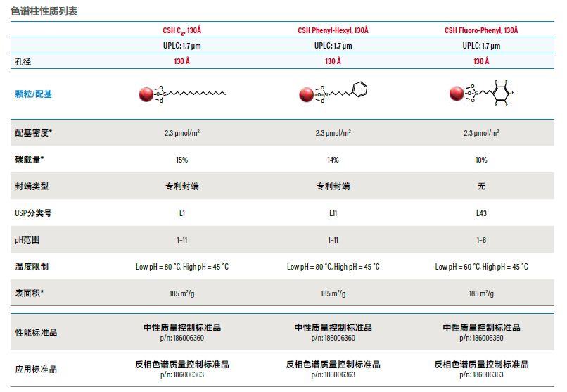Viewport: 567px width, 392px height.
Task: Click the CSH Fluoro-Phenyl, 130Å column header
Action: point(481,30)
